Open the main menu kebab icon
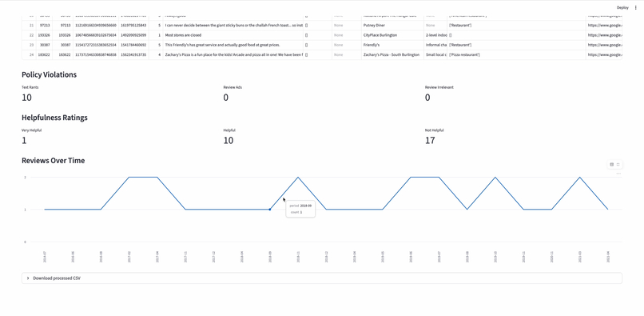This screenshot has width=644, height=316. tap(636, 7)
